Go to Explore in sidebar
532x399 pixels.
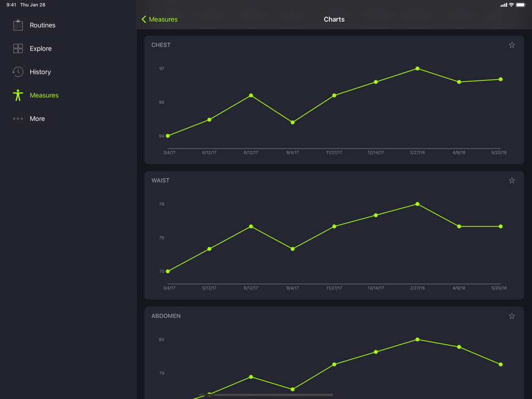pyautogui.click(x=41, y=48)
